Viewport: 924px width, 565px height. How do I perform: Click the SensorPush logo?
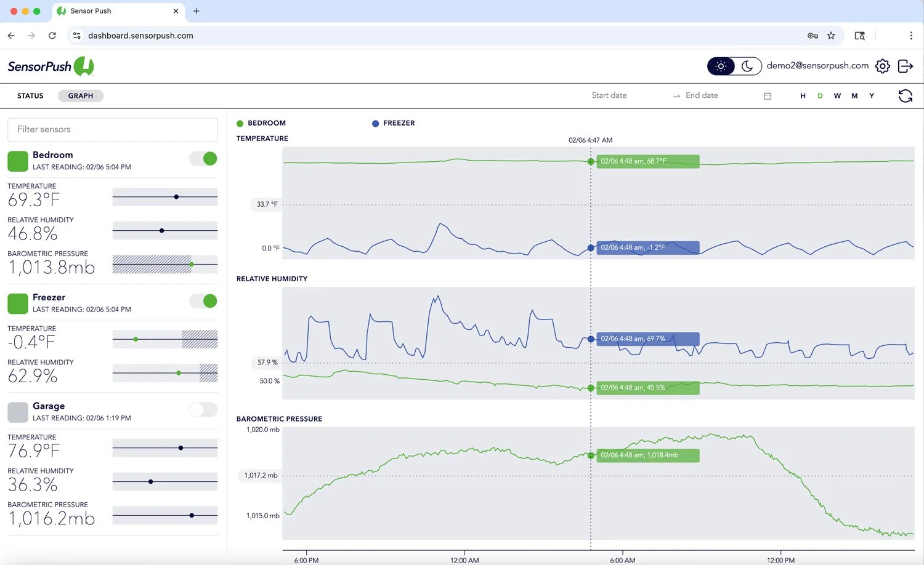tap(51, 66)
